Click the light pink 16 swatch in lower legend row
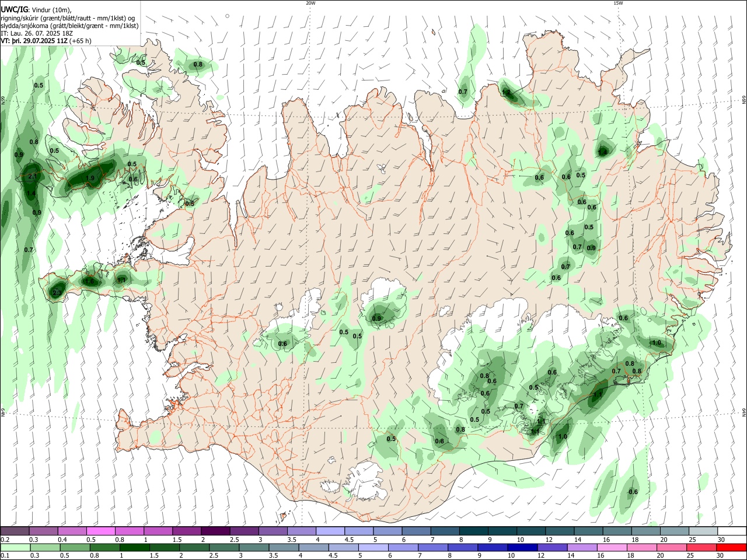 pos(611,547)
